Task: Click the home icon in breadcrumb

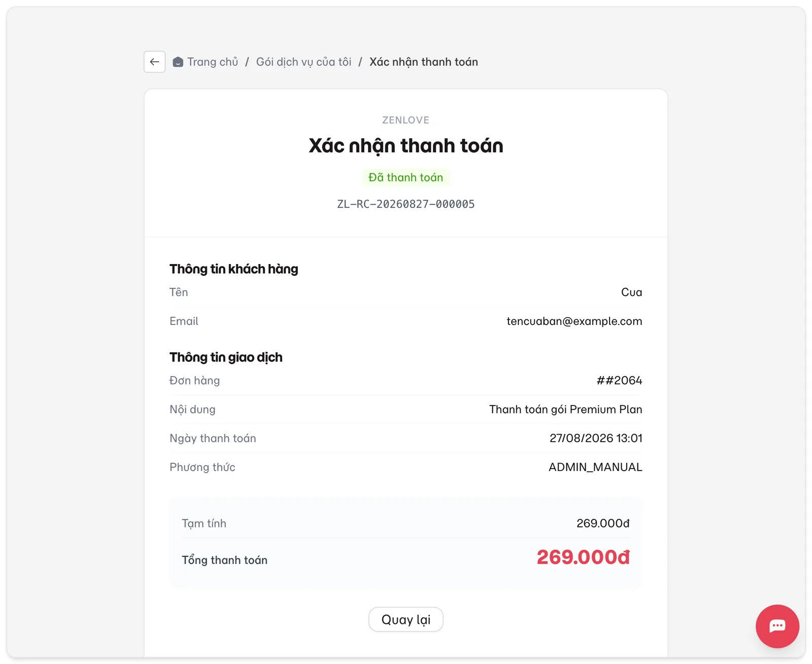Action: (178, 62)
